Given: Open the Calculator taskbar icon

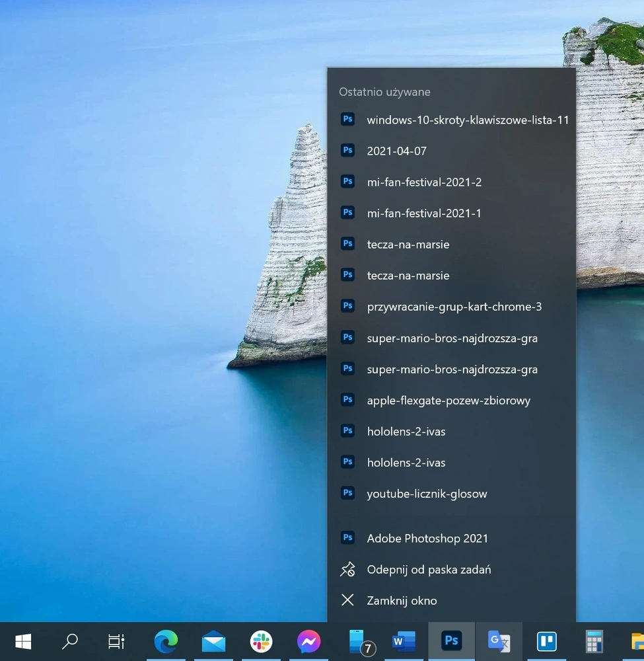Looking at the screenshot, I should click(594, 642).
